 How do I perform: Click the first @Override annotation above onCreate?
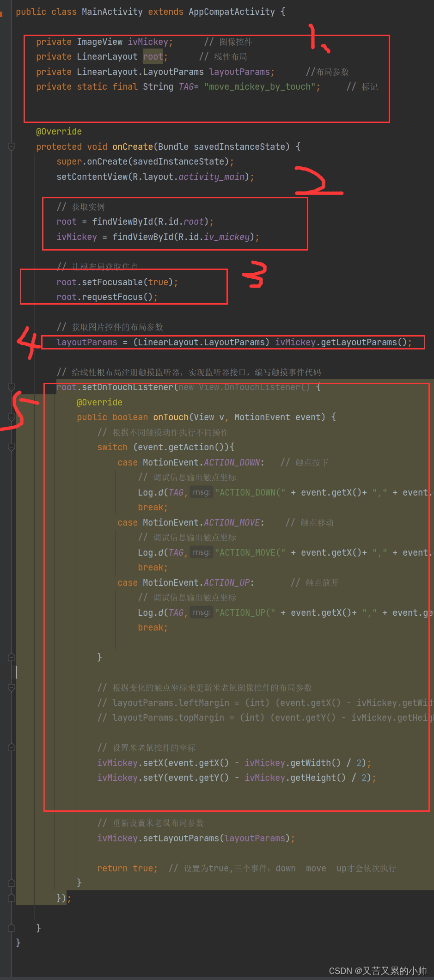pos(59,132)
